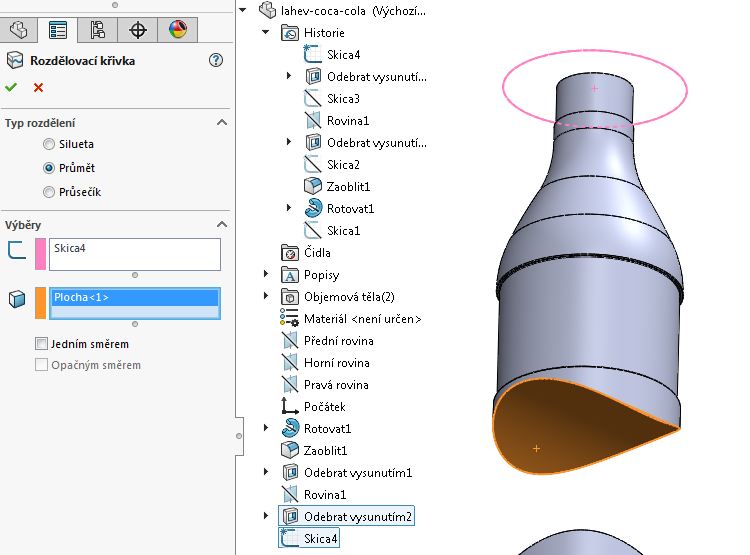Select Skica4 under Historie
The image size is (750, 555).
[x=343, y=55]
